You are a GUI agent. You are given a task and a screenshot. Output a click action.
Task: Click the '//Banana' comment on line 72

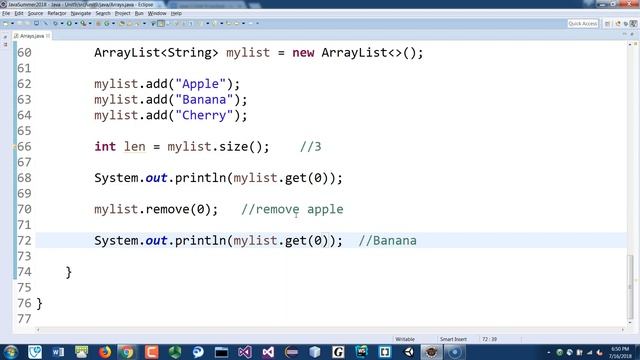pos(387,240)
